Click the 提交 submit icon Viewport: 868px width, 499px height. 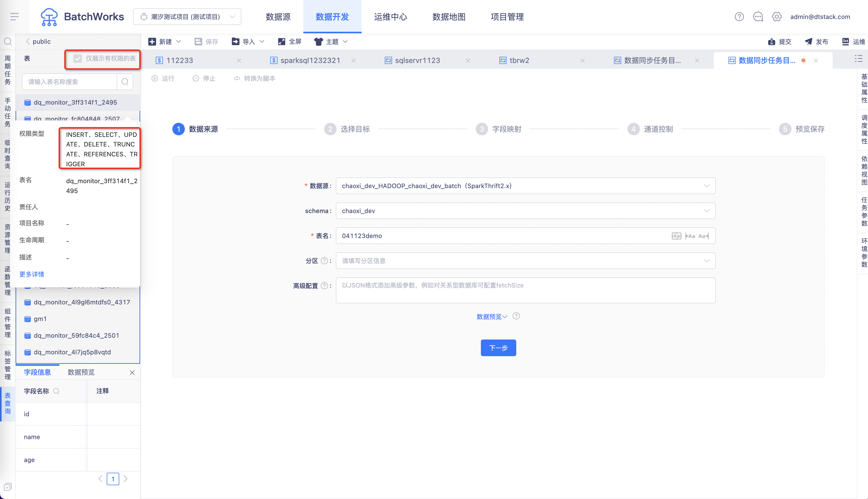pos(772,41)
